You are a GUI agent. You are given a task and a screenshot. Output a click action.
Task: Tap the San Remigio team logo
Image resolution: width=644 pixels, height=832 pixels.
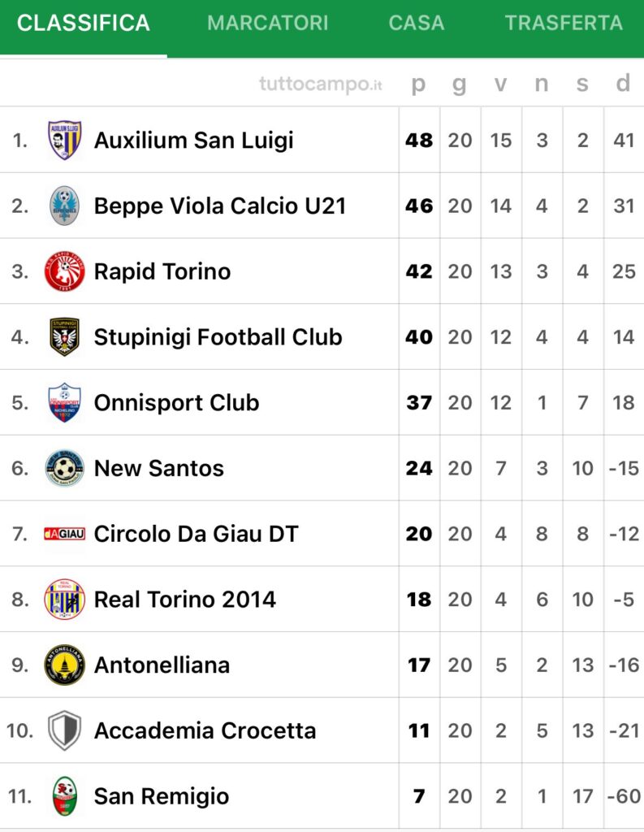click(x=64, y=796)
